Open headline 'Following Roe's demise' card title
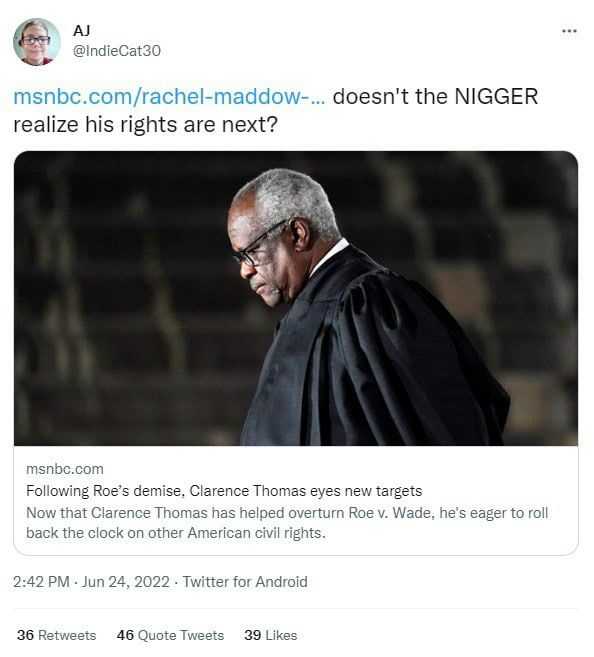Image resolution: width=594 pixels, height=657 pixels. tap(224, 491)
